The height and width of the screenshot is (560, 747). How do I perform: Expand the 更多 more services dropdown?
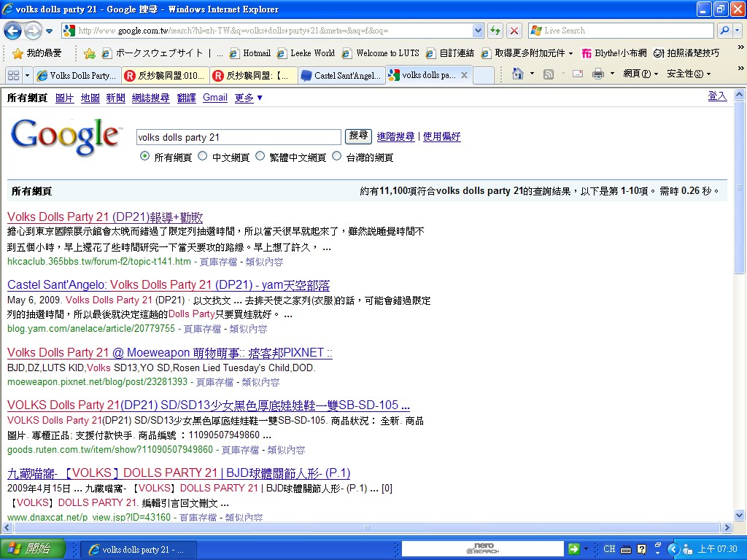pyautogui.click(x=248, y=98)
